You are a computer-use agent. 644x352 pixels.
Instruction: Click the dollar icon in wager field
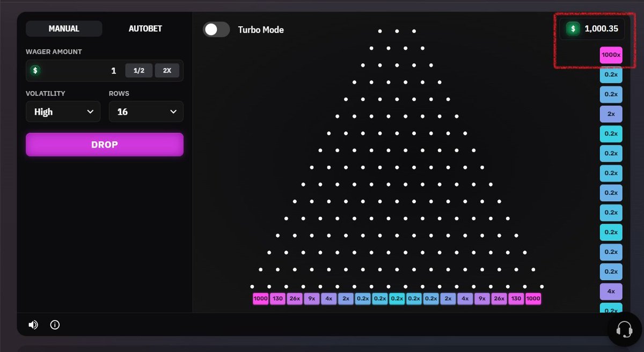point(35,70)
